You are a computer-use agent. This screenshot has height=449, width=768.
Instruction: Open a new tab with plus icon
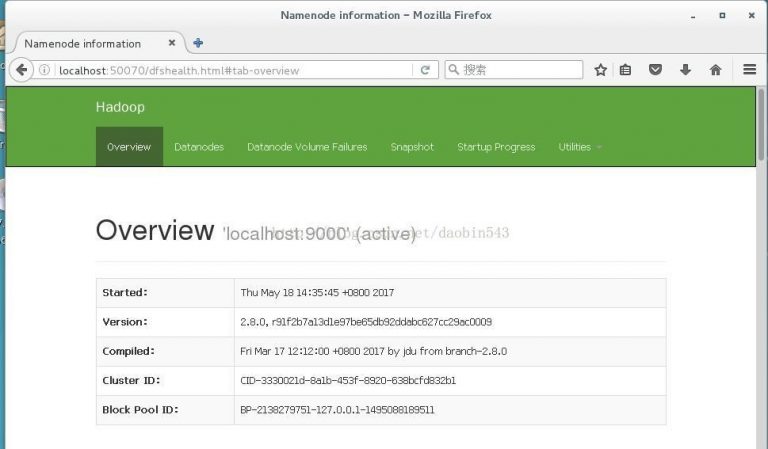click(198, 43)
